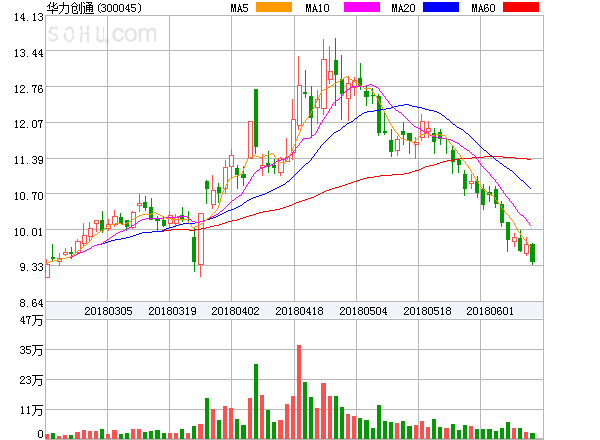Click the 20180601 date label
600x440 pixels.
tap(490, 311)
